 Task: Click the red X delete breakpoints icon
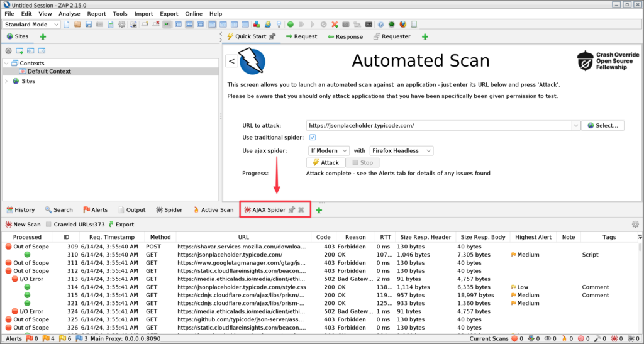pyautogui.click(x=335, y=25)
